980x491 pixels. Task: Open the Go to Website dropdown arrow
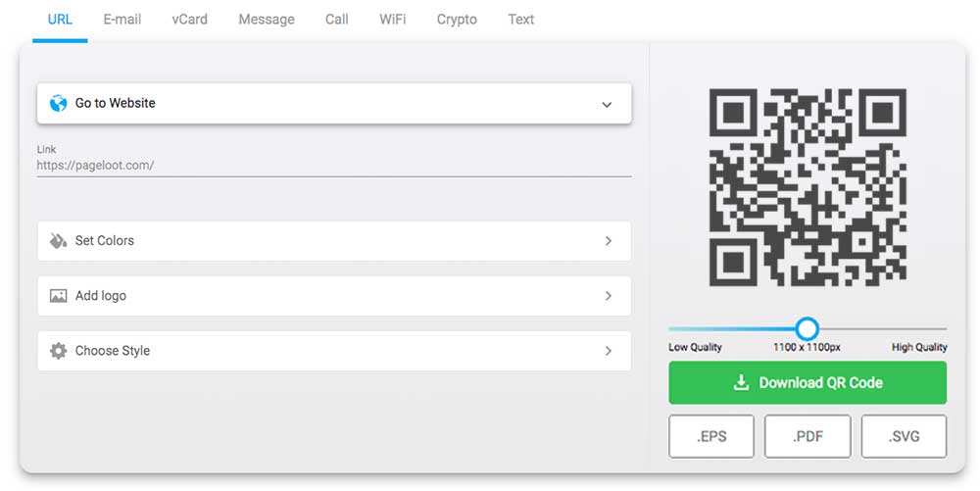607,104
